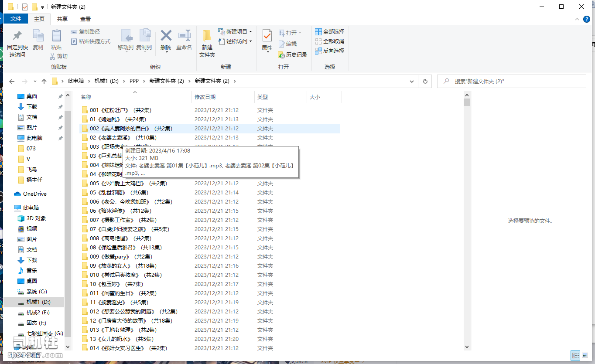Open the Customize Quick Access Toolbar dropdown
This screenshot has height=364, width=595.
[42, 7]
